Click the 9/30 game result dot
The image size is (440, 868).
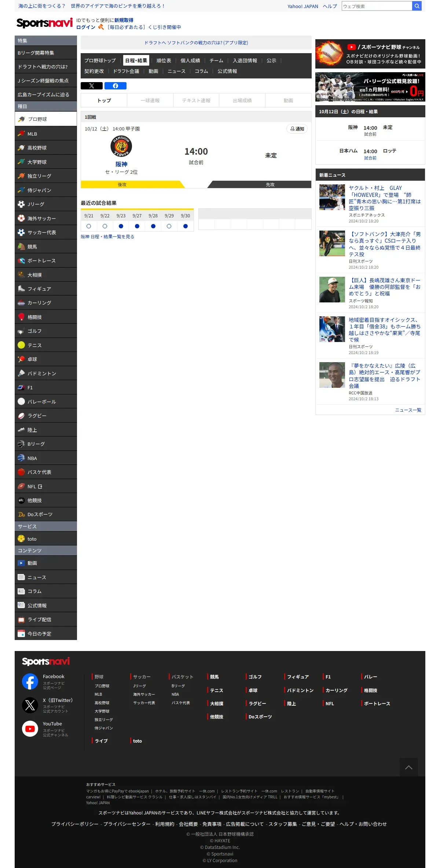click(186, 226)
